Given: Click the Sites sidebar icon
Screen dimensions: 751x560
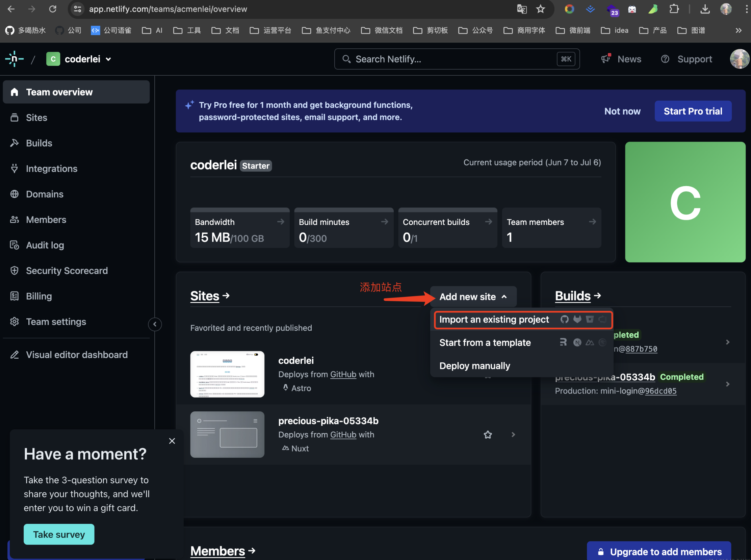Looking at the screenshot, I should click(14, 117).
